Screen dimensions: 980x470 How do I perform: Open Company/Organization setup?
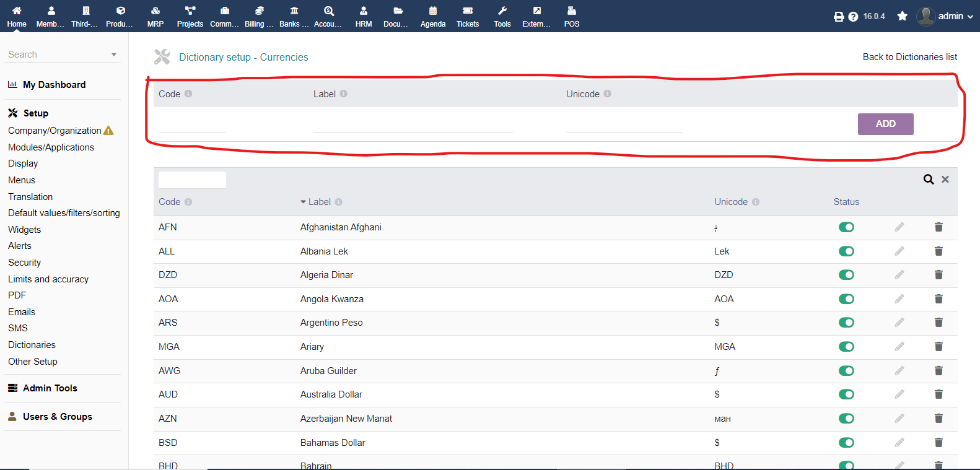55,131
